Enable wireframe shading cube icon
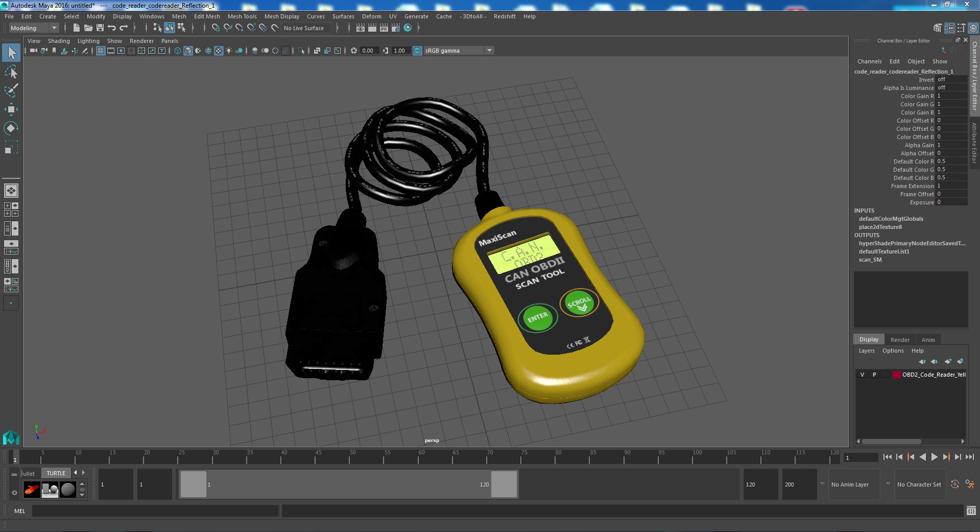The image size is (980, 532). coord(178,51)
